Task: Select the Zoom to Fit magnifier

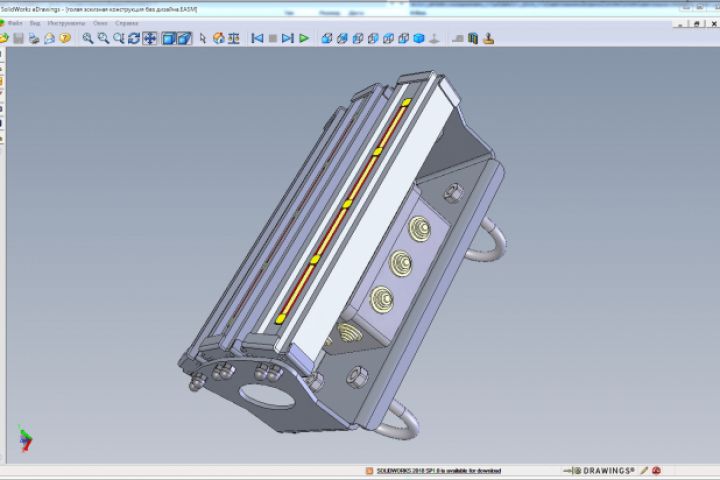Action: (87, 39)
